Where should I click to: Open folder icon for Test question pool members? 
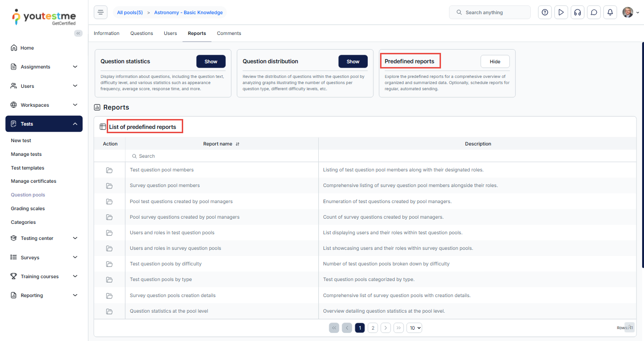[x=110, y=170]
